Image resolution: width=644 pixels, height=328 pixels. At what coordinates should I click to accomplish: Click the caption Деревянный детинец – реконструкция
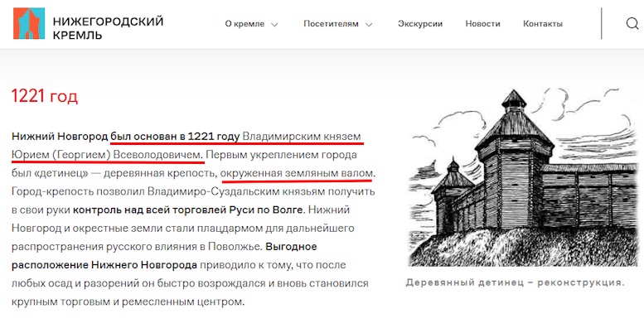pos(515,282)
